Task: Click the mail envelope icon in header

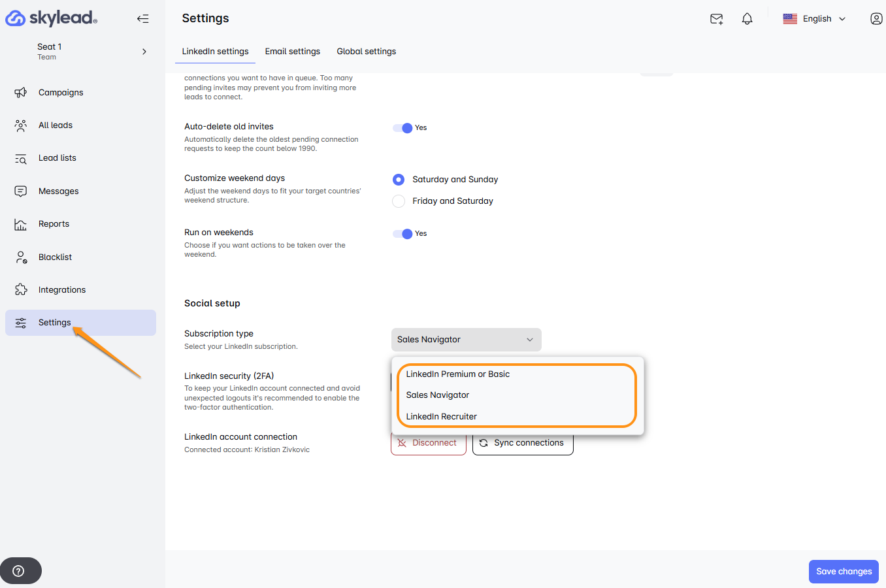Action: pos(716,19)
